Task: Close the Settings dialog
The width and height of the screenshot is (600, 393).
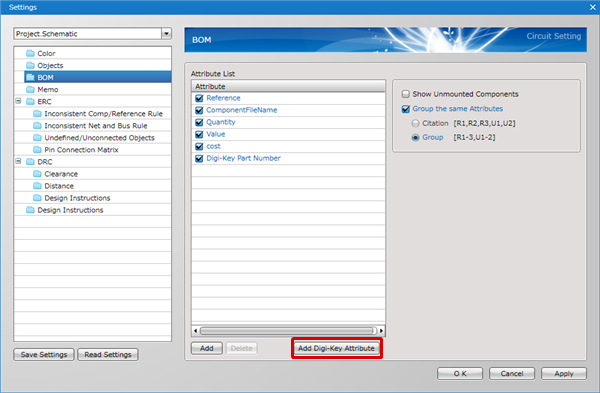Action: (592, 7)
